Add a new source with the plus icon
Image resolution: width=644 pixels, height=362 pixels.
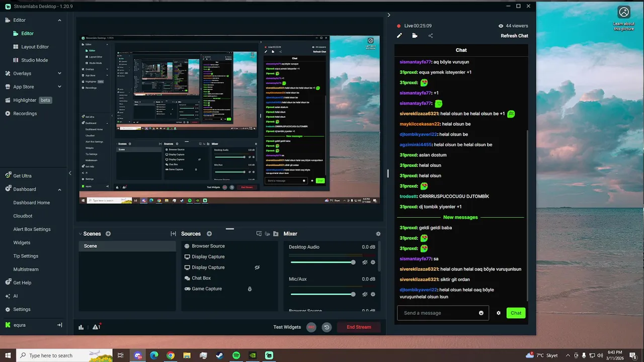click(x=209, y=234)
